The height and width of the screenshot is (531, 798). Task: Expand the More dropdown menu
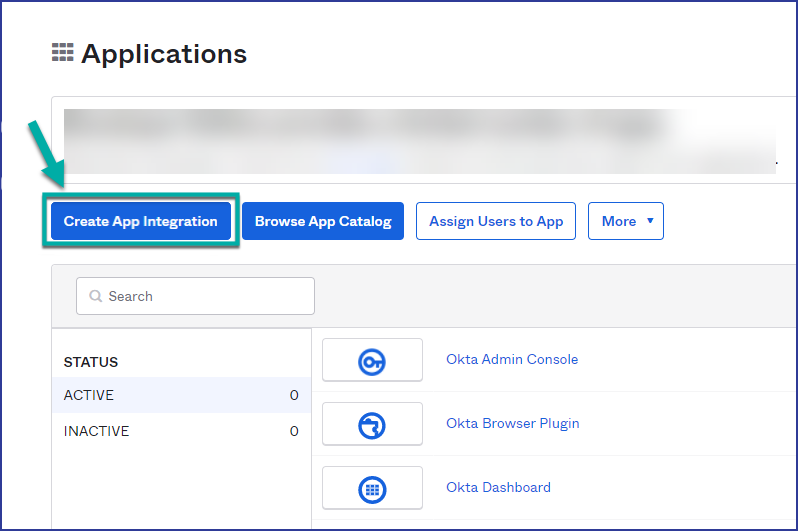coord(625,221)
